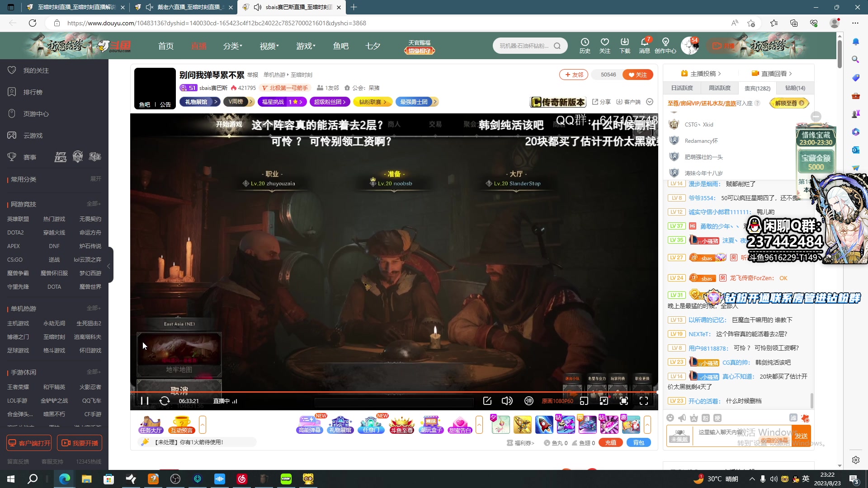Click the orange 关注 follow button
Image resolution: width=868 pixels, height=488 pixels.
coord(638,75)
